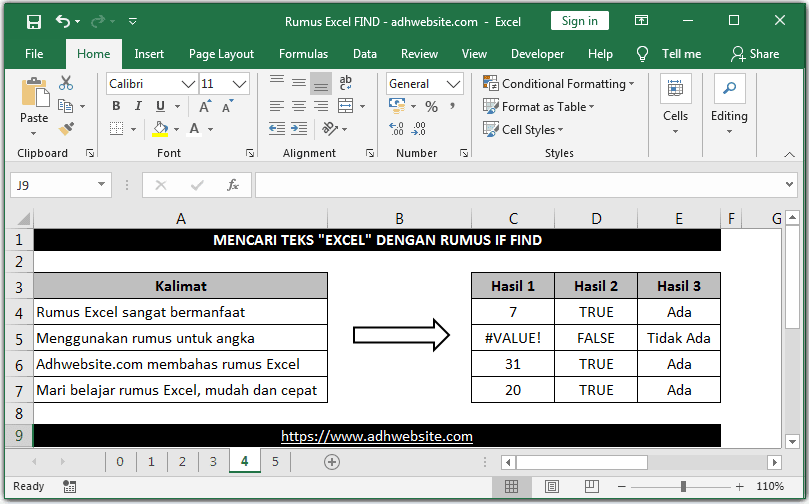Click the Wrap Text icon
This screenshot has height=504, width=809.
pos(345,83)
